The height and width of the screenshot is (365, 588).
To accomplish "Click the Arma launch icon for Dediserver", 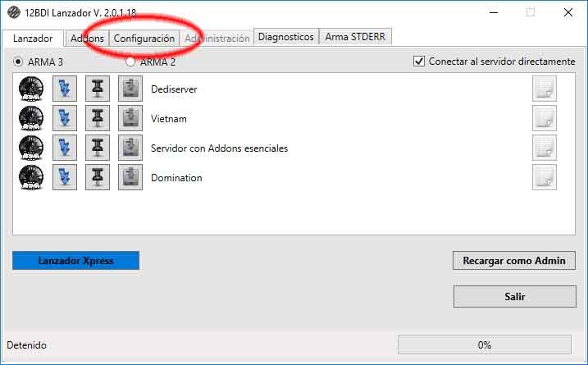I will [x=31, y=89].
